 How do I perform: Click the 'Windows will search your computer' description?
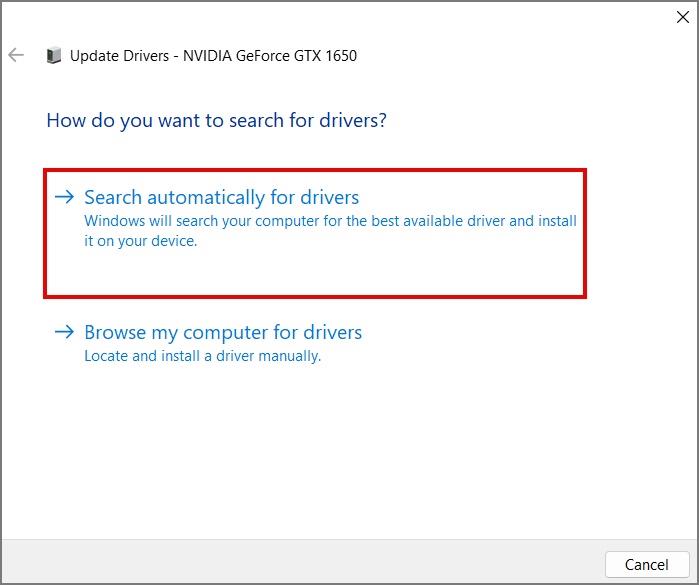pyautogui.click(x=330, y=231)
